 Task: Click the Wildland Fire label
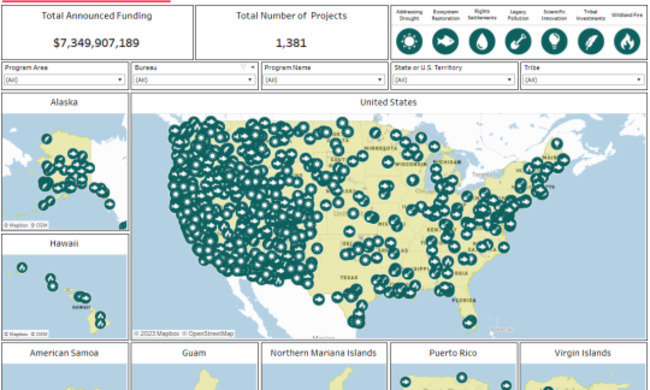pos(627,15)
